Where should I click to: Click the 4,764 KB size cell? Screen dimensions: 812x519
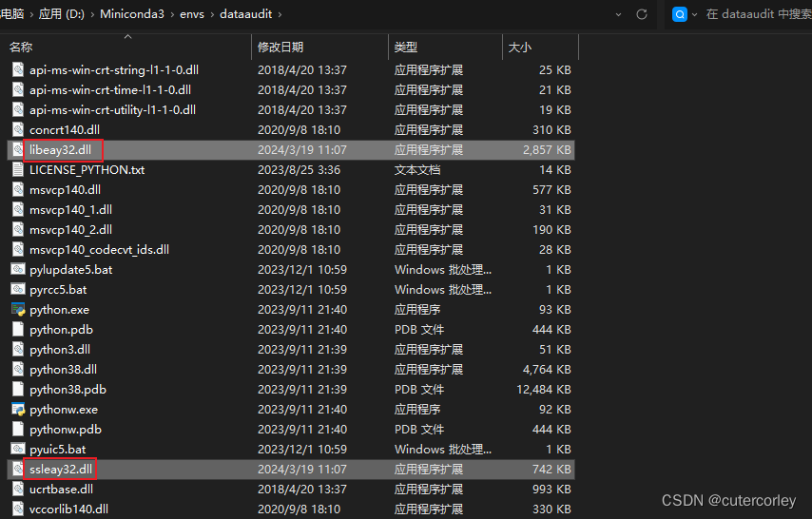click(547, 370)
